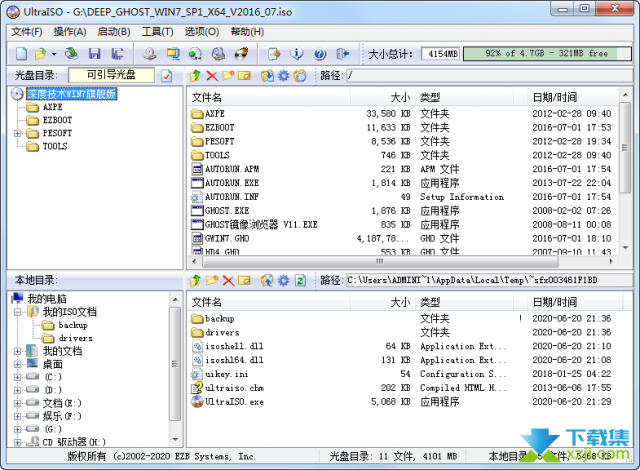This screenshot has height=470, width=640.
Task: Open the 文件(F) menu
Action: (x=26, y=31)
